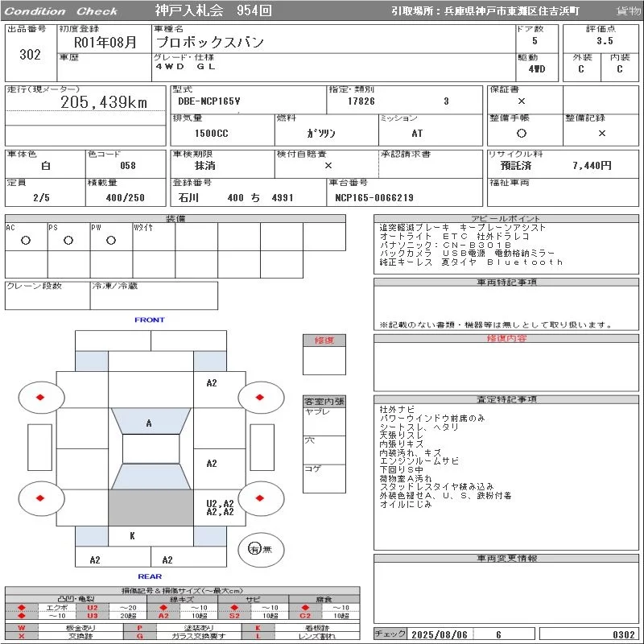Select the PW equipment circle mark

click(x=111, y=240)
